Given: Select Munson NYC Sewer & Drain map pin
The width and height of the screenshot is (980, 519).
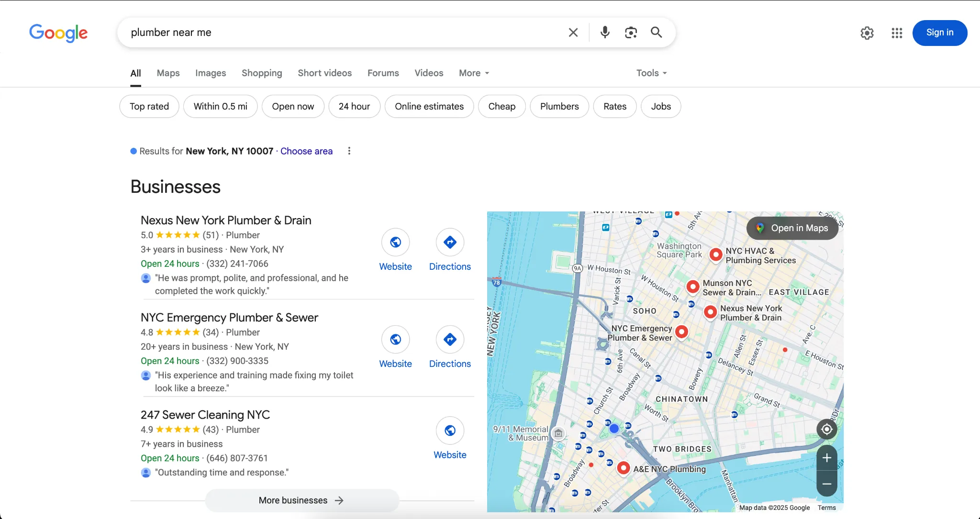Looking at the screenshot, I should pos(692,287).
